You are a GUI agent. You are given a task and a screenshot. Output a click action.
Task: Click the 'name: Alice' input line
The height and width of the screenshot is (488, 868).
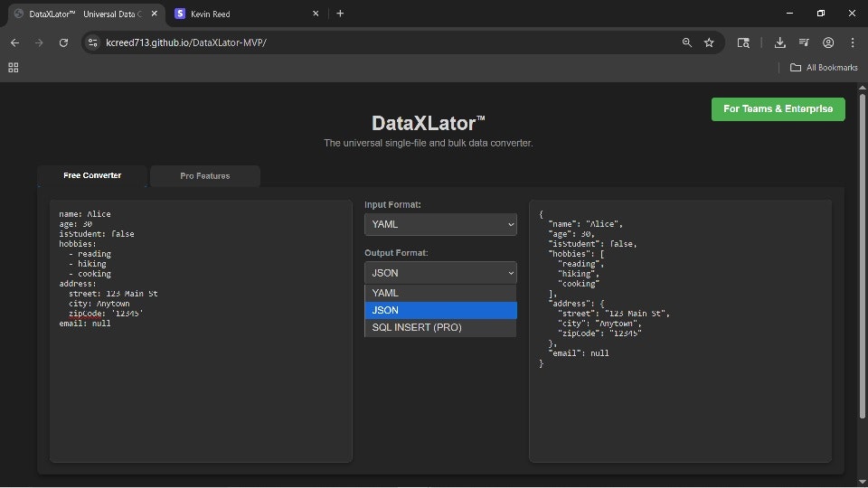85,214
